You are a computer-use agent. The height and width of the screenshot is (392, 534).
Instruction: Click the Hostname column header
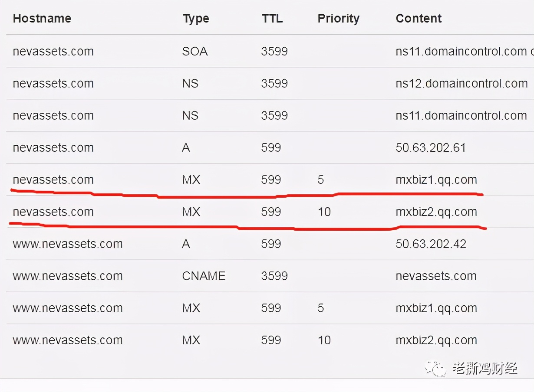42,19
